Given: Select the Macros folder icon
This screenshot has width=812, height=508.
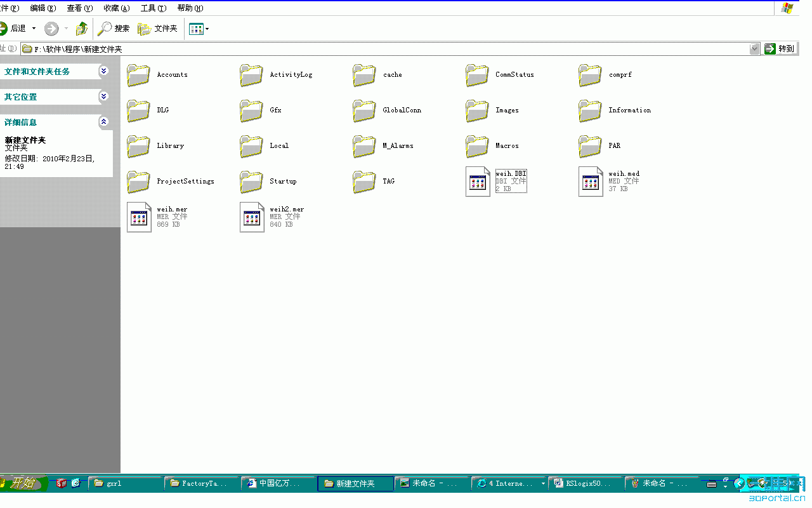Looking at the screenshot, I should click(x=478, y=146).
